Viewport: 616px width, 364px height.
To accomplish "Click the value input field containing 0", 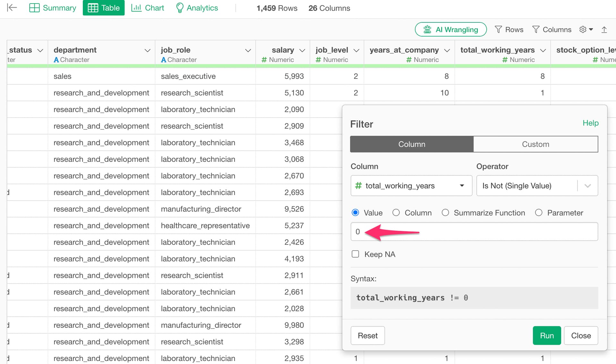I will (x=474, y=231).
